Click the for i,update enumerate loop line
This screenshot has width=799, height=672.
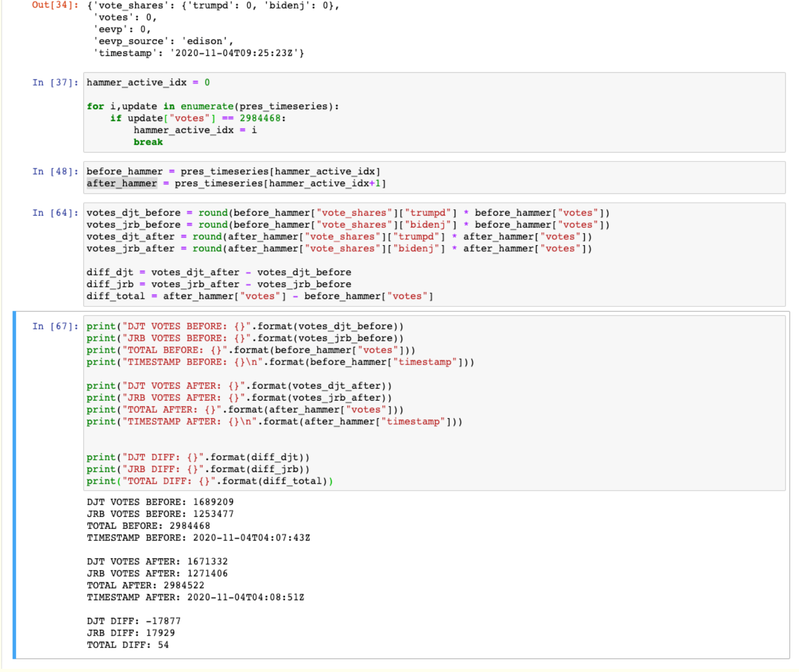(x=213, y=106)
